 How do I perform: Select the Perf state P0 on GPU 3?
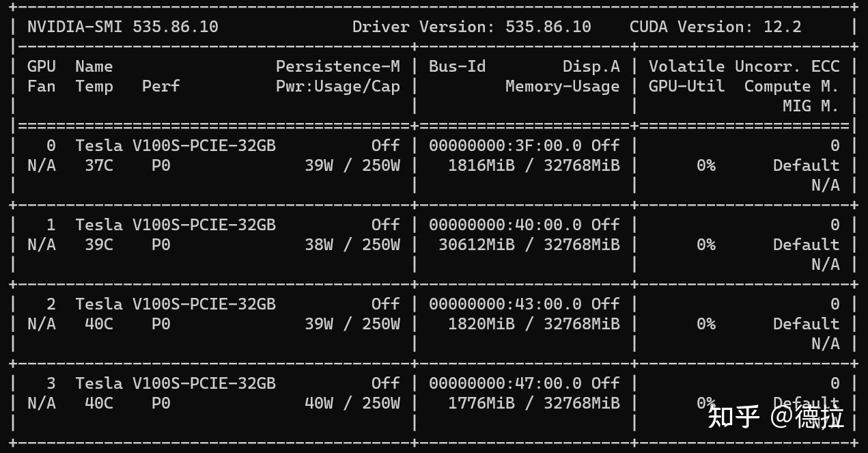[160, 402]
